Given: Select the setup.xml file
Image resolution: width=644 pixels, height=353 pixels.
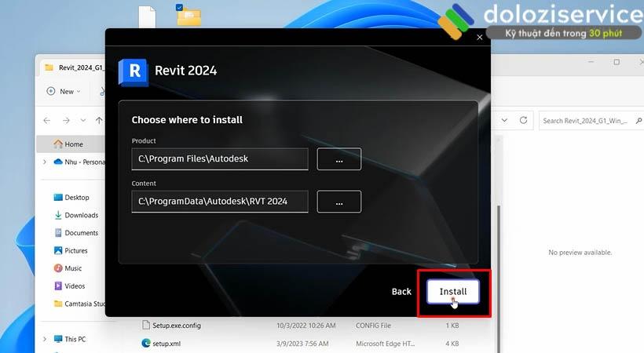Looking at the screenshot, I should tap(165, 343).
